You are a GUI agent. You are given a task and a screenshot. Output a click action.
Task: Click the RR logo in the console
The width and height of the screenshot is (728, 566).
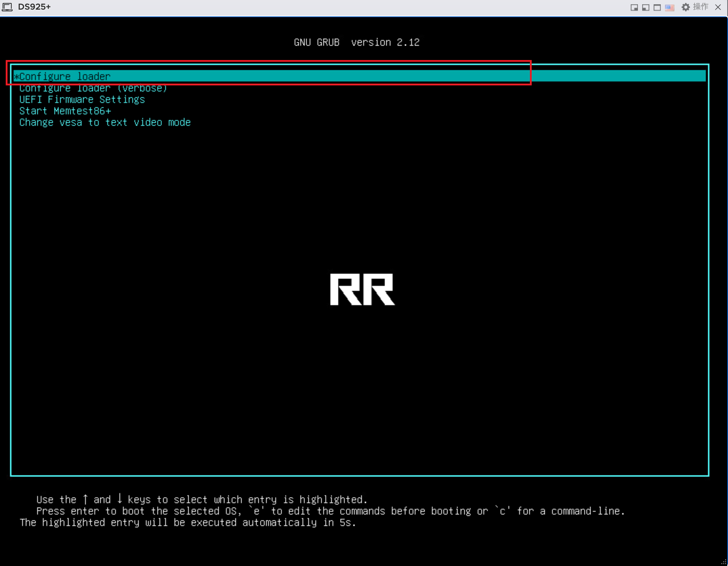[362, 289]
